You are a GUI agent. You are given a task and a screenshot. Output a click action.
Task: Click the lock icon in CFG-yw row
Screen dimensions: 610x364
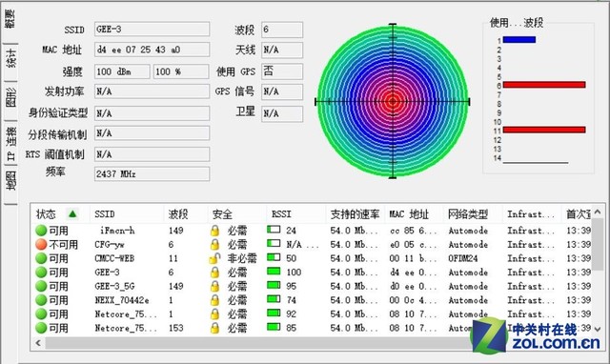tap(214, 245)
